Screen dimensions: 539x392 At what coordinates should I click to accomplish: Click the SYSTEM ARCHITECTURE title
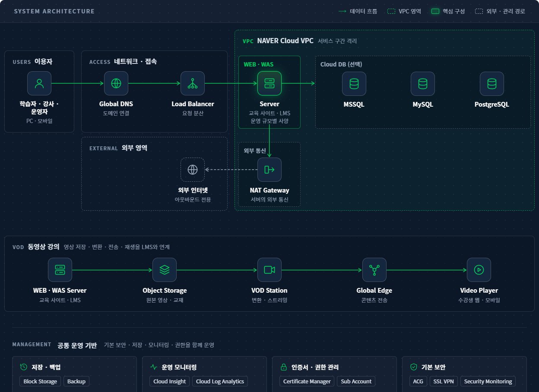pos(54,11)
